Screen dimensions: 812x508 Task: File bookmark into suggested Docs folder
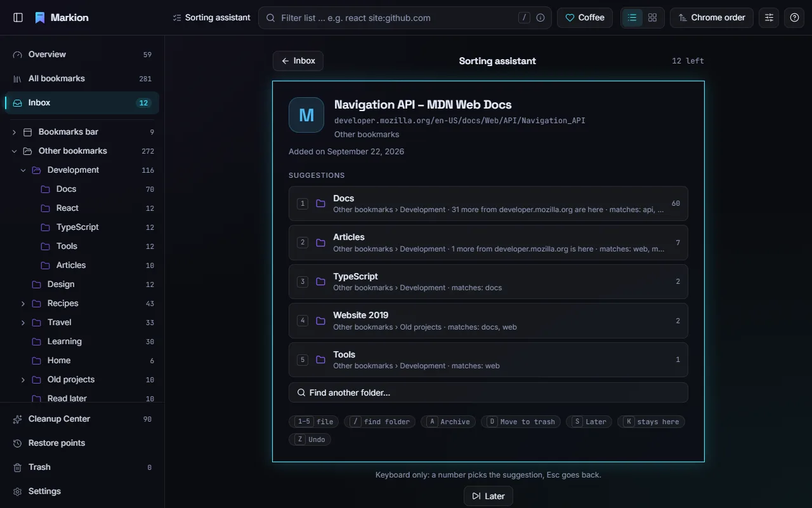488,203
